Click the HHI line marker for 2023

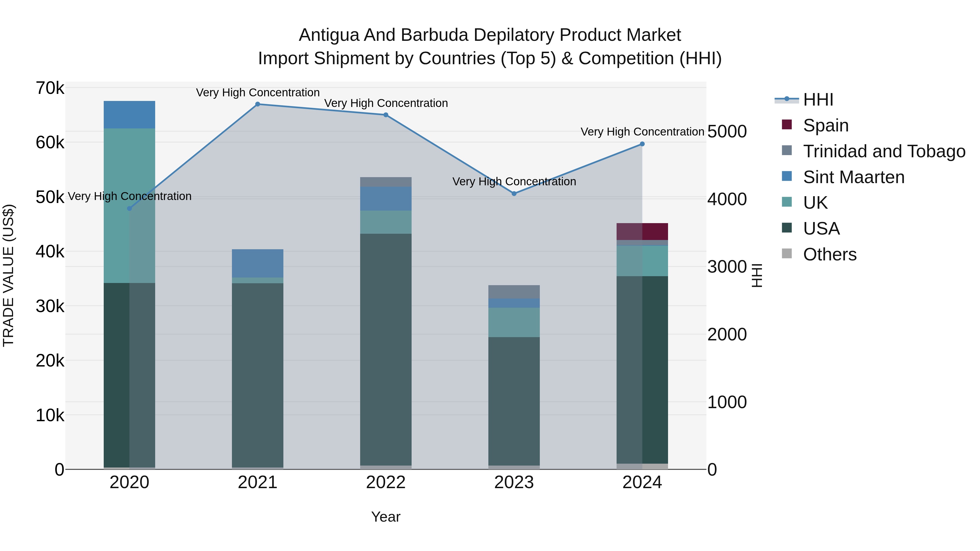point(514,193)
